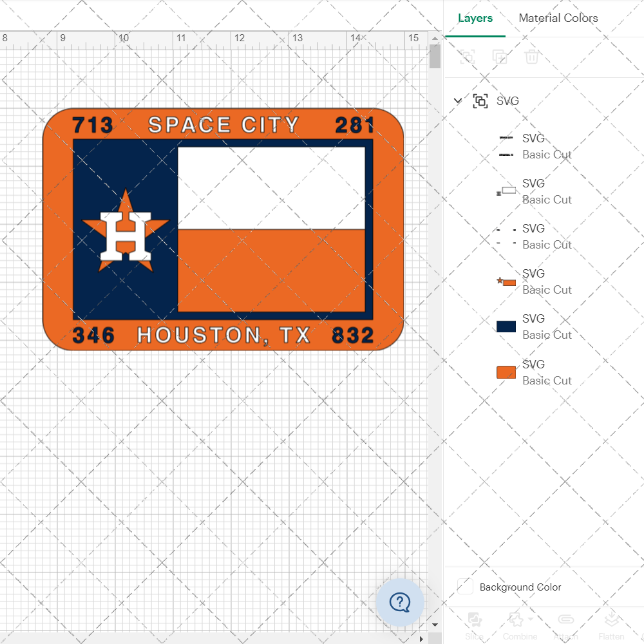
Task: Click the Delete trash icon
Action: [x=531, y=57]
